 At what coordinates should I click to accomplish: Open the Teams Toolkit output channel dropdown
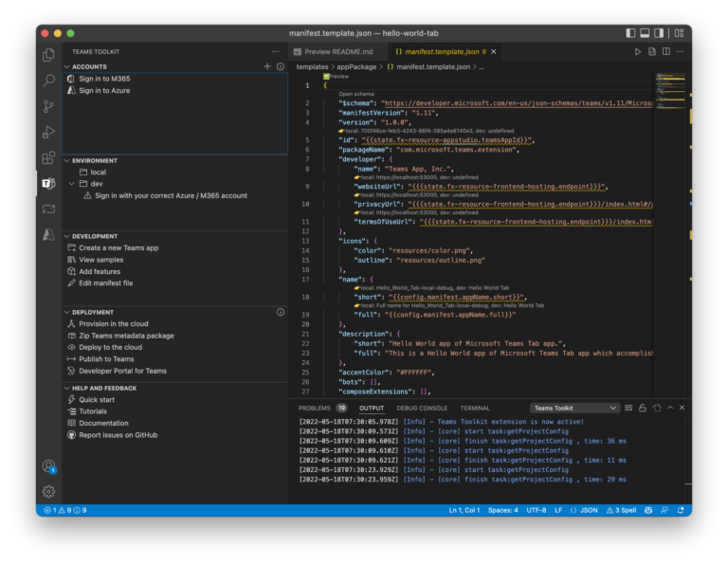[x=574, y=408]
